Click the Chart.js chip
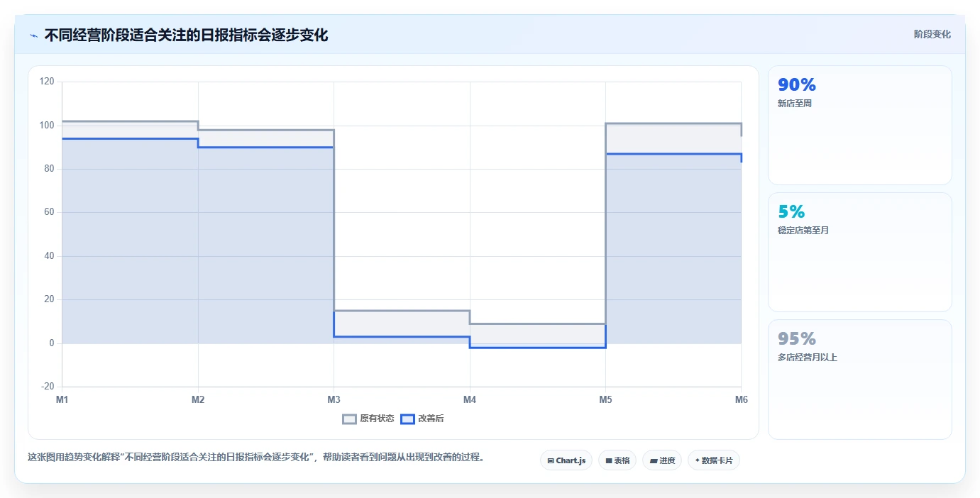The image size is (980, 498). (x=566, y=460)
